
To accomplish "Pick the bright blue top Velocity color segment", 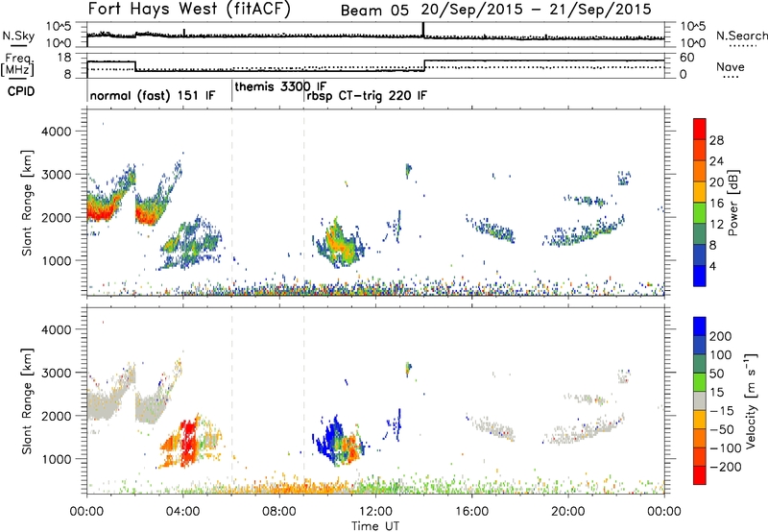I will click(700, 326).
